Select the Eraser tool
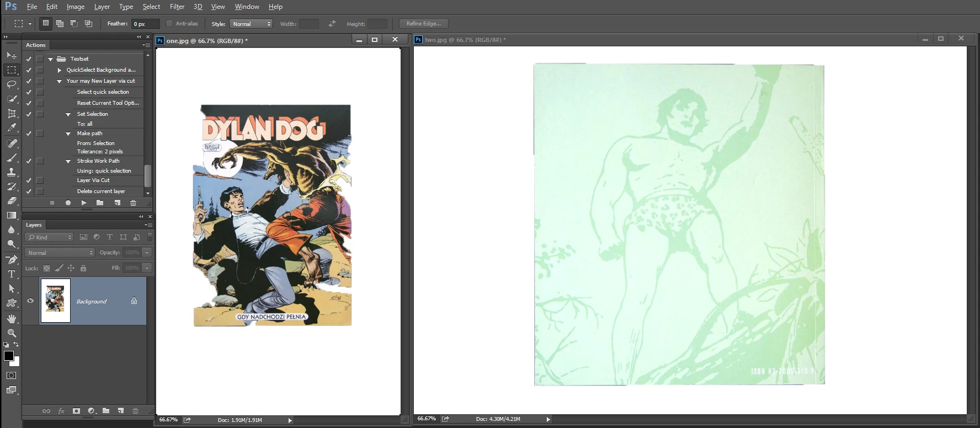980x428 pixels. (11, 201)
